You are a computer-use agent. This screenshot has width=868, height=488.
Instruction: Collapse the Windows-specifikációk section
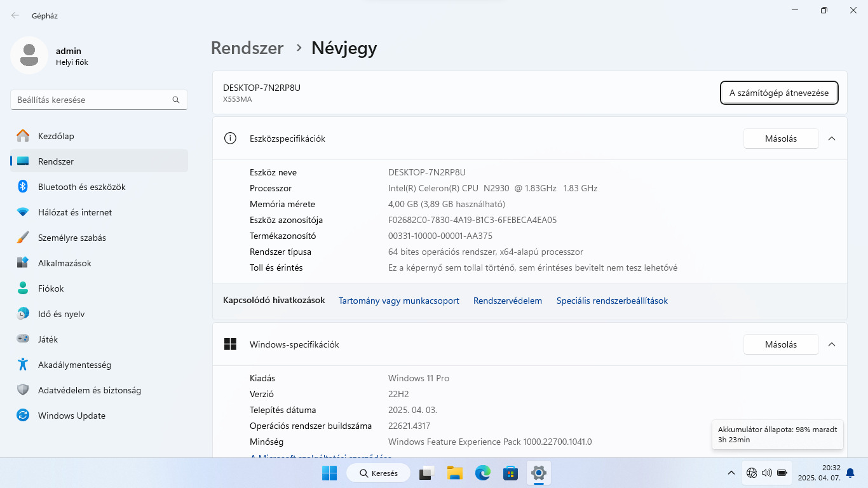click(832, 344)
